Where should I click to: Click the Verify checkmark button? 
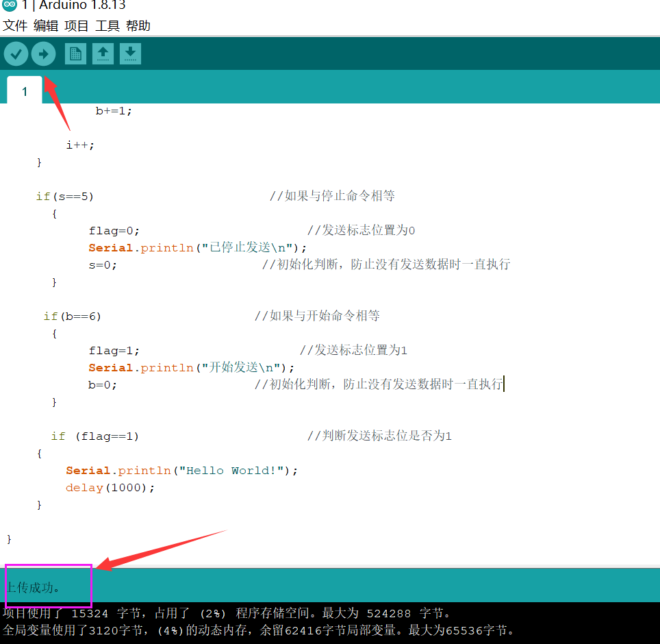[16, 54]
